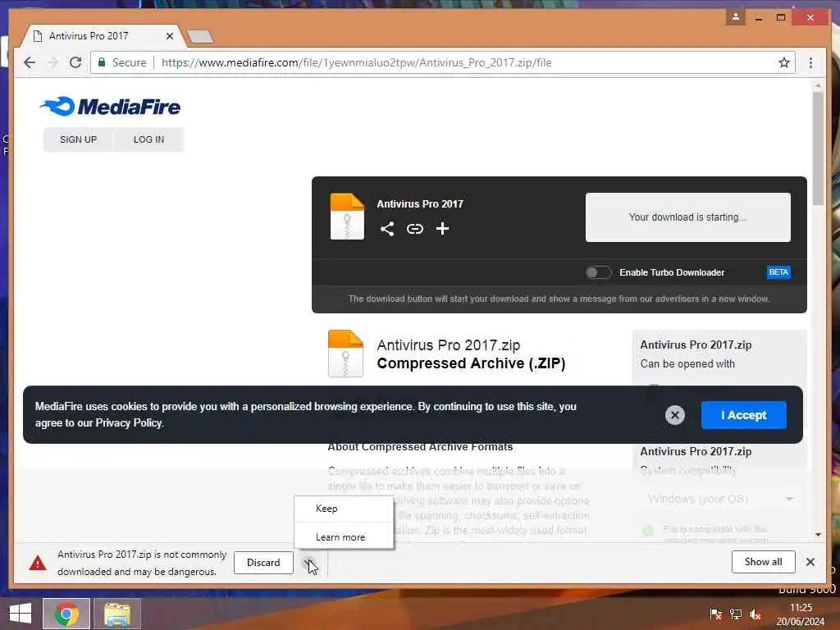Viewport: 840px width, 630px height.
Task: Click the Action Center flag tray icon
Action: click(x=715, y=614)
